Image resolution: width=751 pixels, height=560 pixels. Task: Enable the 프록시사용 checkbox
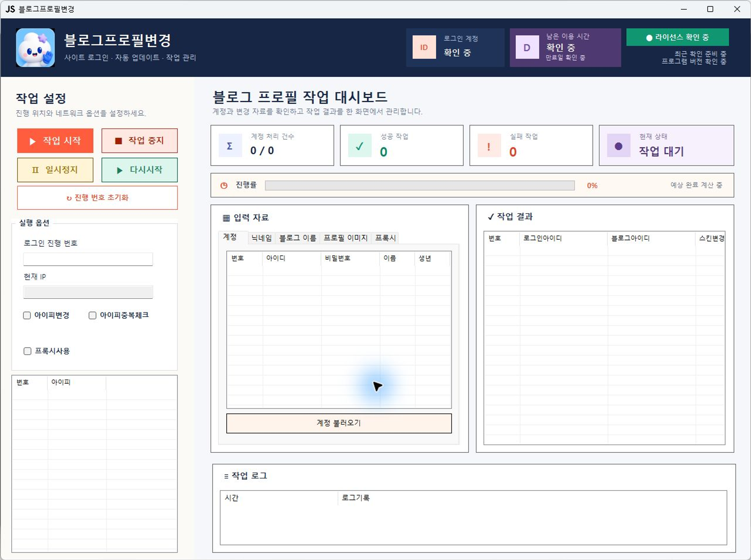tap(27, 351)
